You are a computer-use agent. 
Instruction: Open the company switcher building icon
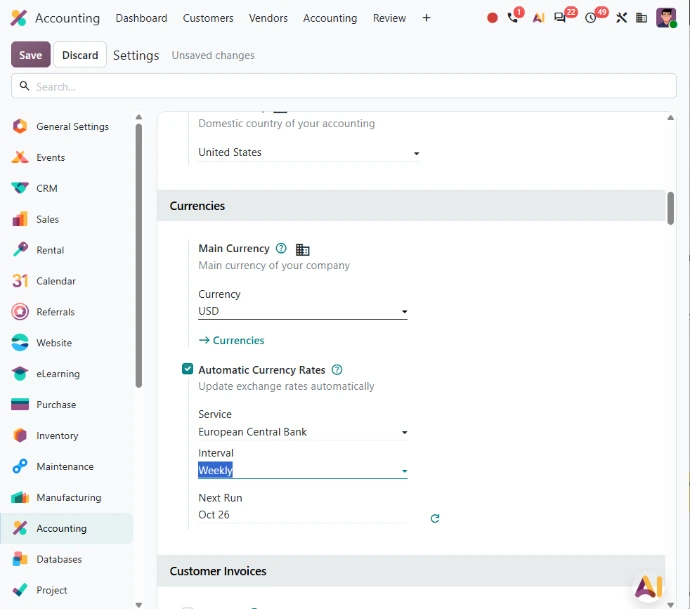tap(641, 18)
